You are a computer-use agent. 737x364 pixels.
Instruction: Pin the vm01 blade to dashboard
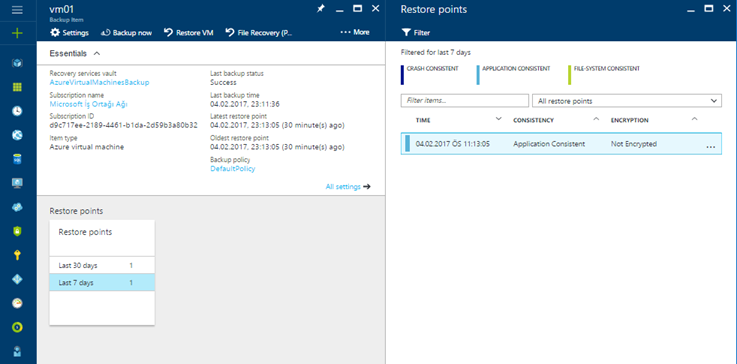coord(321,8)
